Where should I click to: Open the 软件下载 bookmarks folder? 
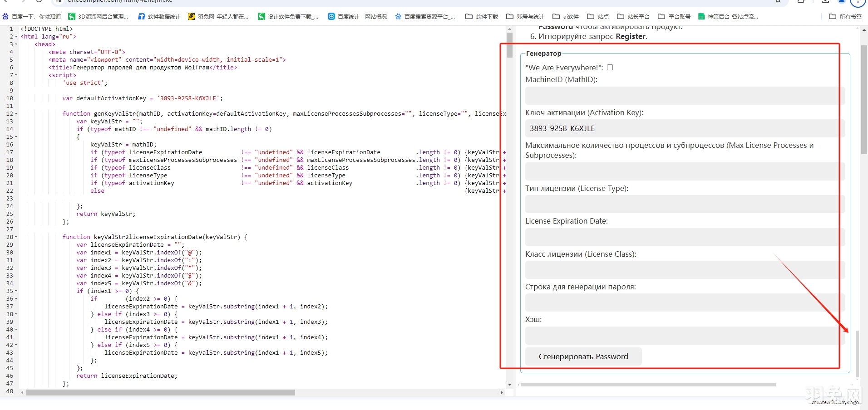481,16
